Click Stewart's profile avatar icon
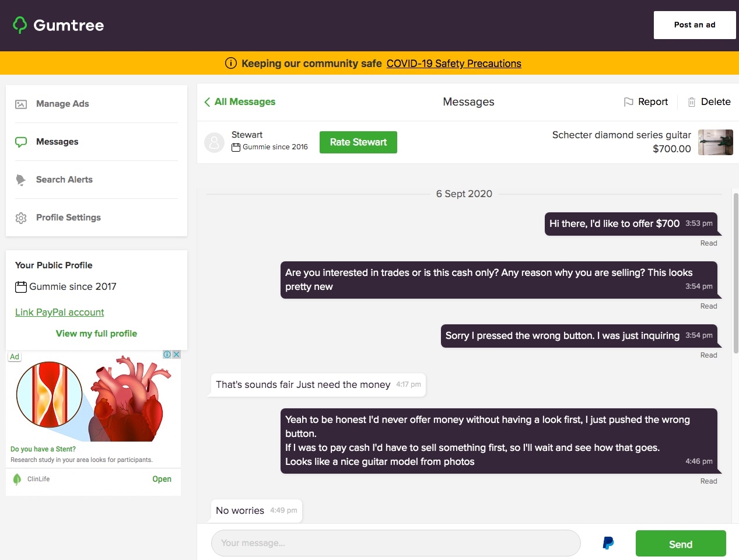This screenshot has width=739, height=560. (214, 142)
